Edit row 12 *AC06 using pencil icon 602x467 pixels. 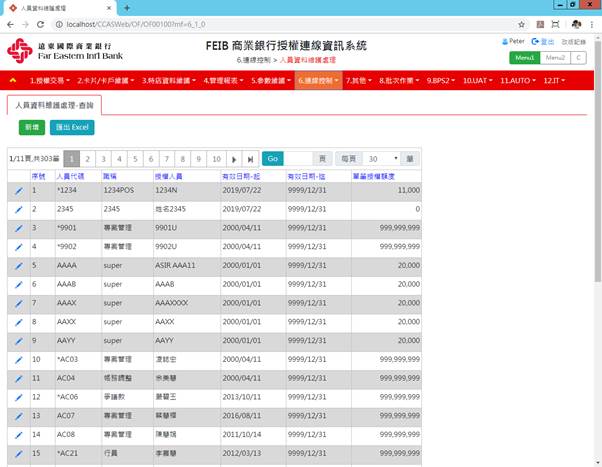pyautogui.click(x=18, y=398)
